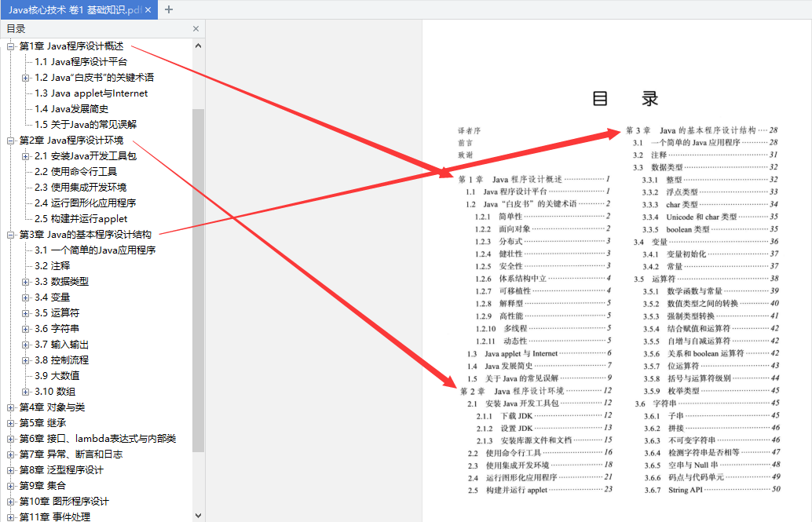Expand 第5章 继承 node
812x522 pixels.
[10, 423]
